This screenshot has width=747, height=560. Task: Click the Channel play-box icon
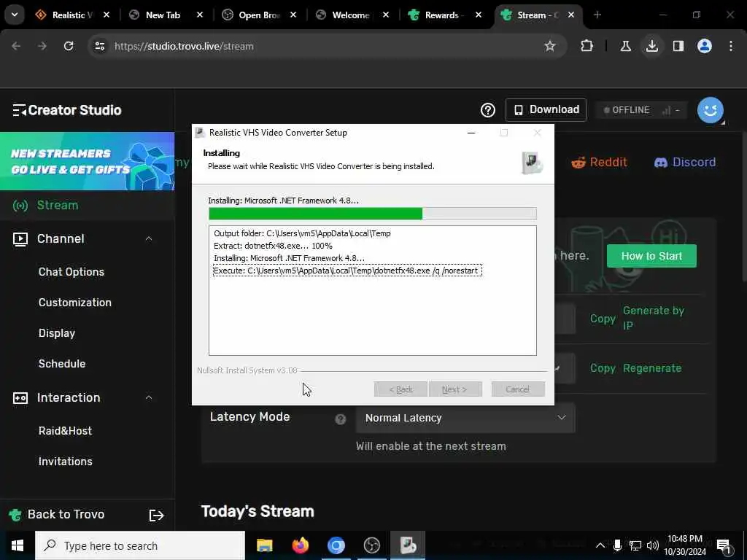coord(20,239)
